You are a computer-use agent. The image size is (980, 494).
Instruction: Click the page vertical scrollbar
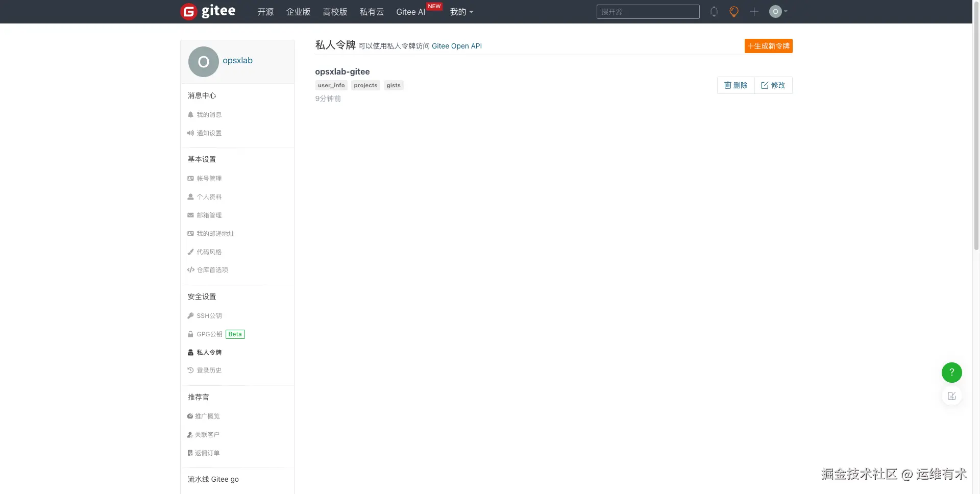(x=976, y=125)
